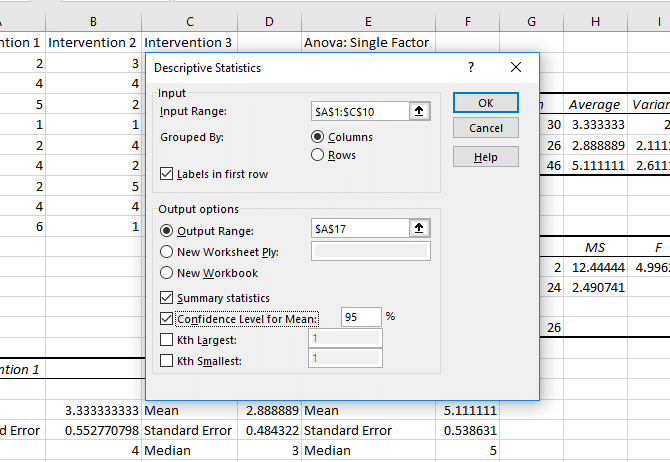This screenshot has width=670, height=462.
Task: Select New Worksheet Ply option
Action: click(167, 251)
